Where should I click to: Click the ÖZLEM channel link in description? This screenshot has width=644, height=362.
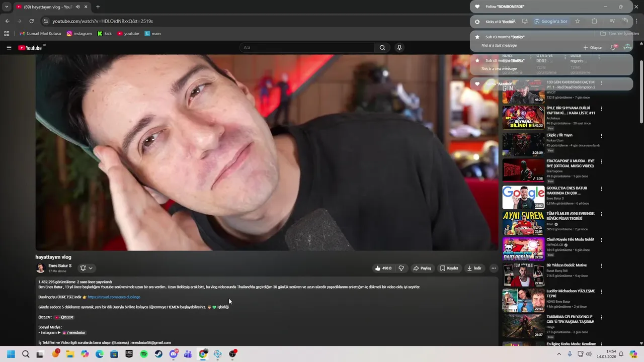pyautogui.click(x=64, y=317)
